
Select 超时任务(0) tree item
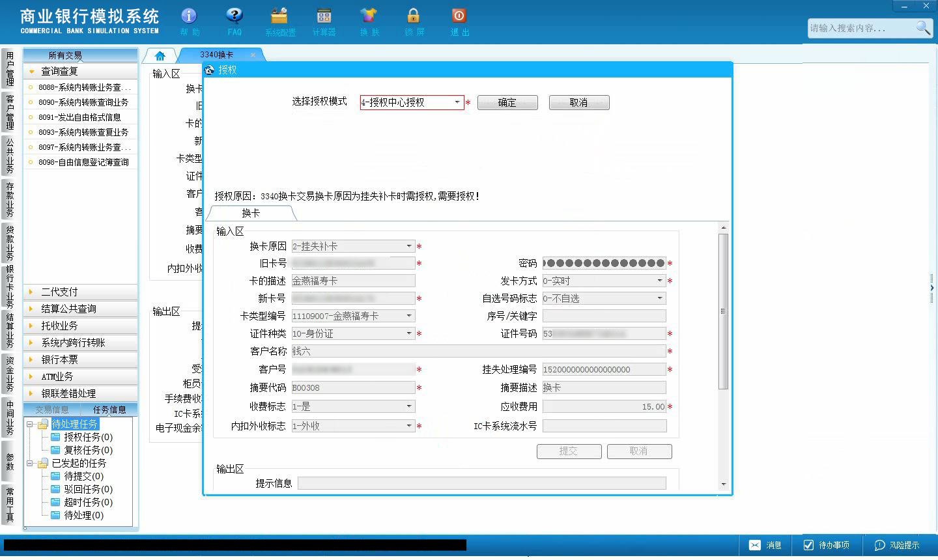point(88,502)
